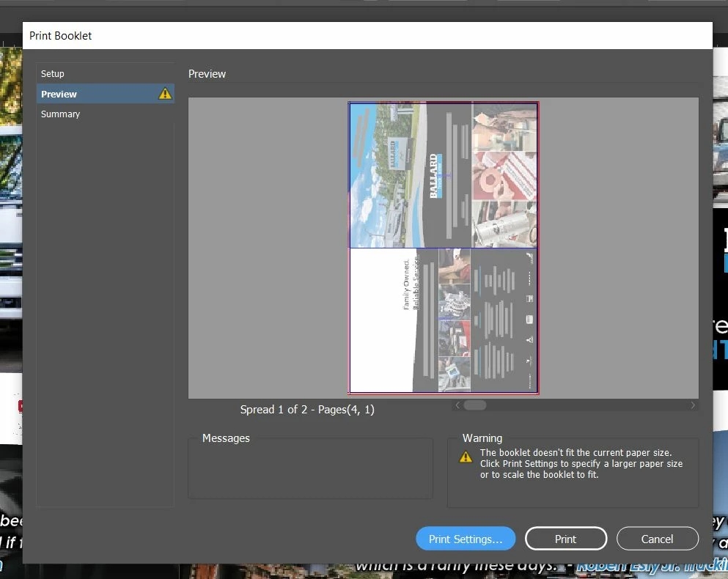
Task: Open the Setup section in the Print Booklet dialog
Action: 106,73
